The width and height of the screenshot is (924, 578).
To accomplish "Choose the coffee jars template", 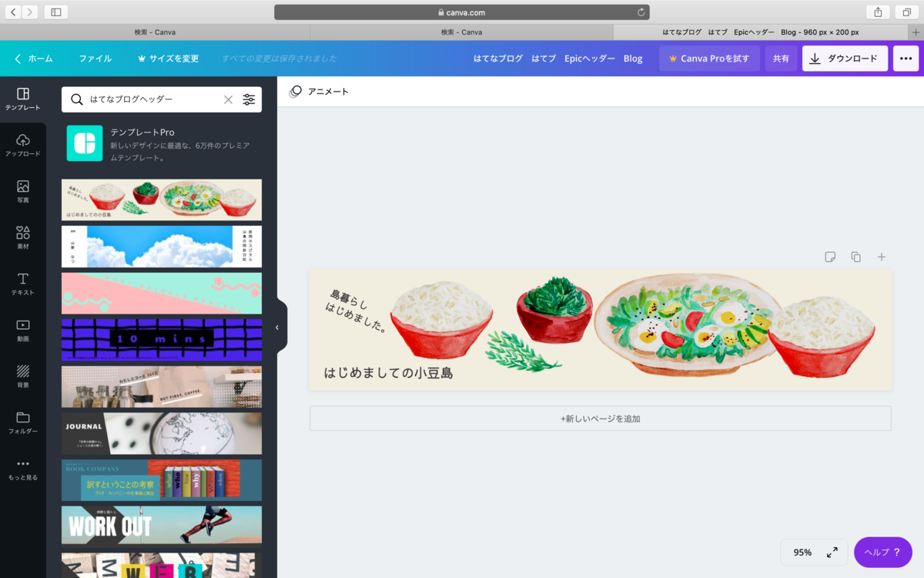I will click(162, 387).
